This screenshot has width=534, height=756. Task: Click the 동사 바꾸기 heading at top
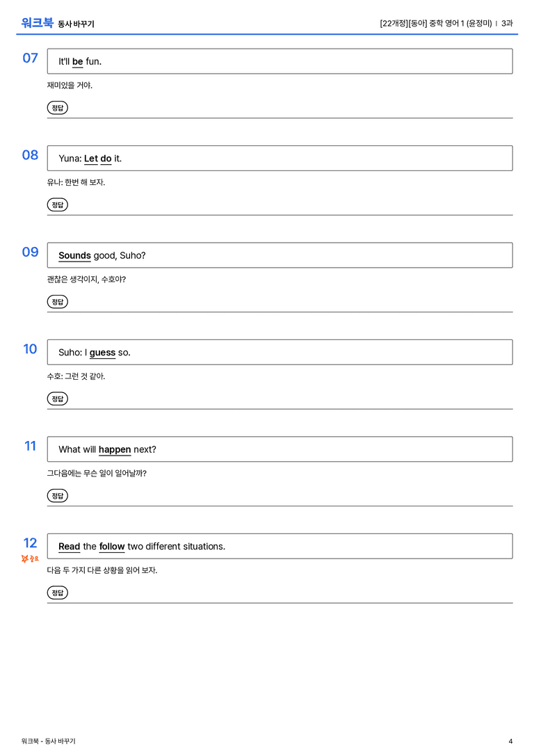click(76, 24)
